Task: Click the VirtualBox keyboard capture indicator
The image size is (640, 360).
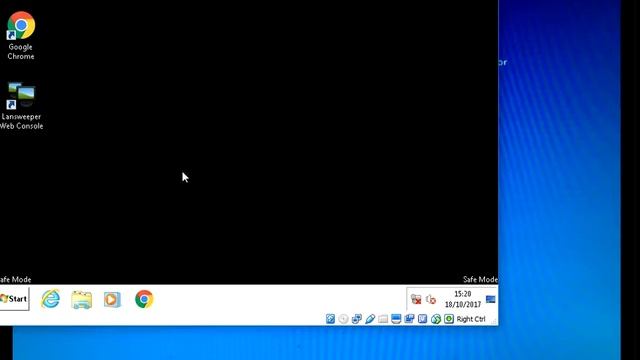Action: pyautogui.click(x=449, y=319)
